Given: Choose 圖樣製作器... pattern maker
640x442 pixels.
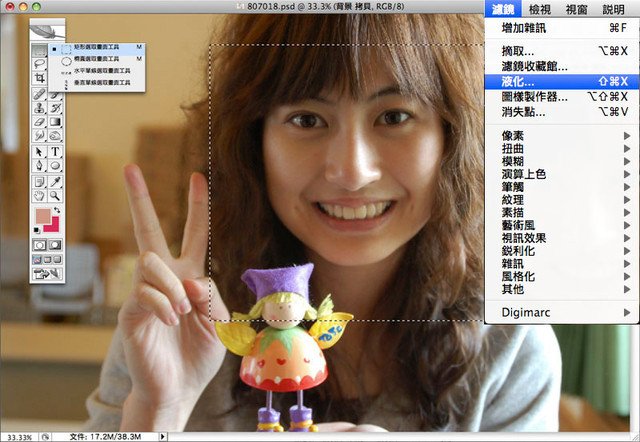Looking at the screenshot, I should pyautogui.click(x=562, y=96).
